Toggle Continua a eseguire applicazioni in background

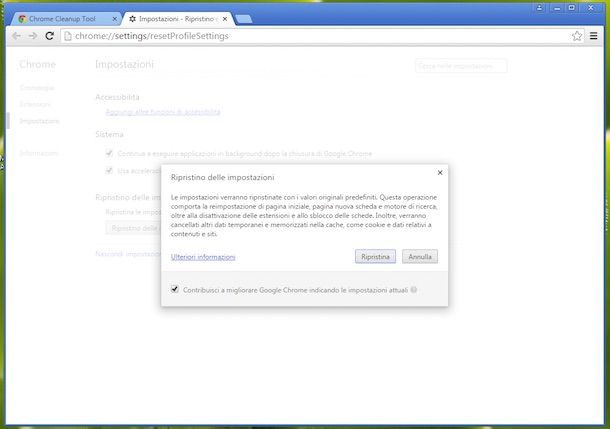(109, 153)
